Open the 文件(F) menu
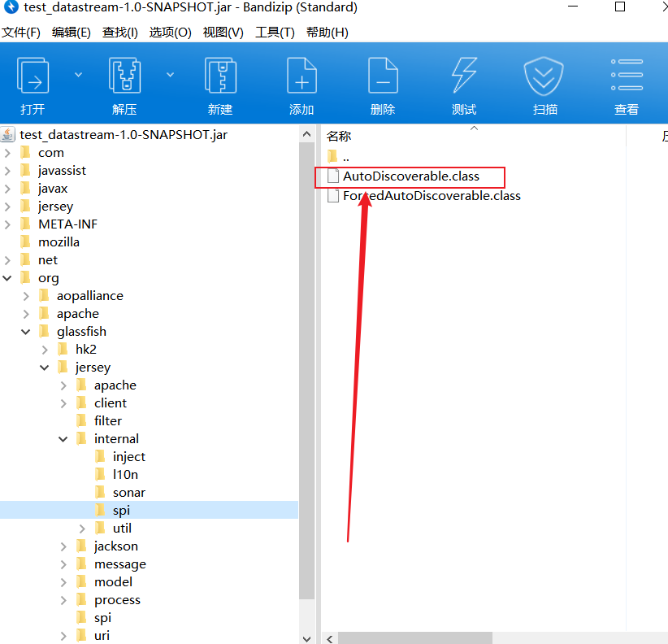Screen dimensions: 668x644 point(21,33)
